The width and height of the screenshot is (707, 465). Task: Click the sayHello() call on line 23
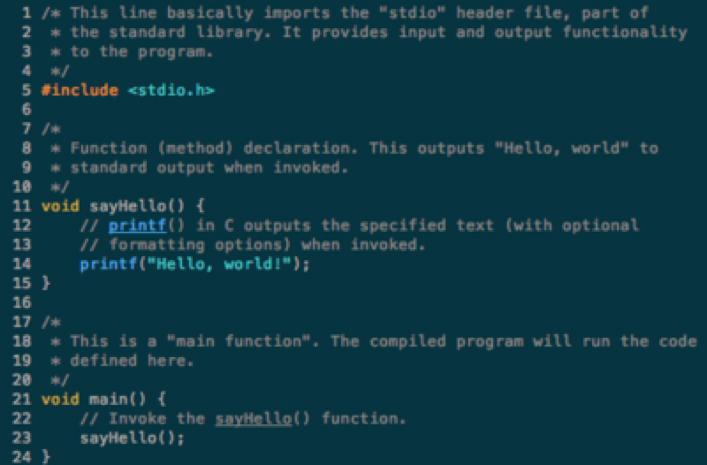pos(133,438)
